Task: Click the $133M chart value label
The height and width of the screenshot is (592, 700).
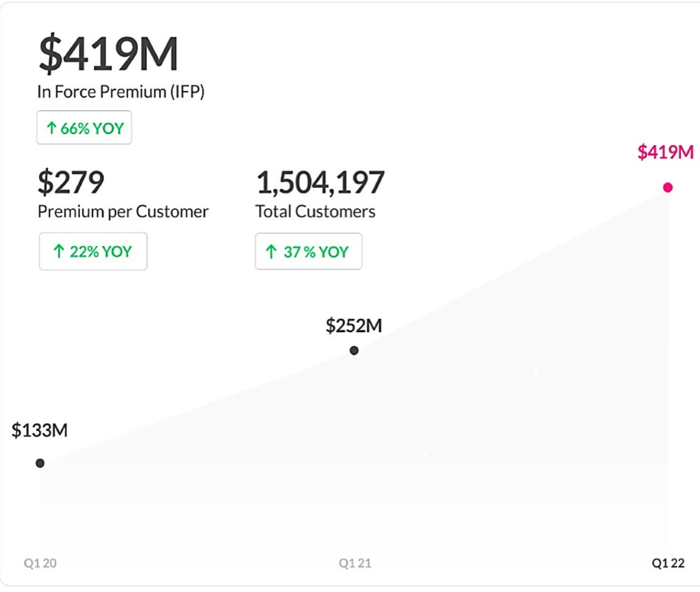Action: tap(40, 431)
